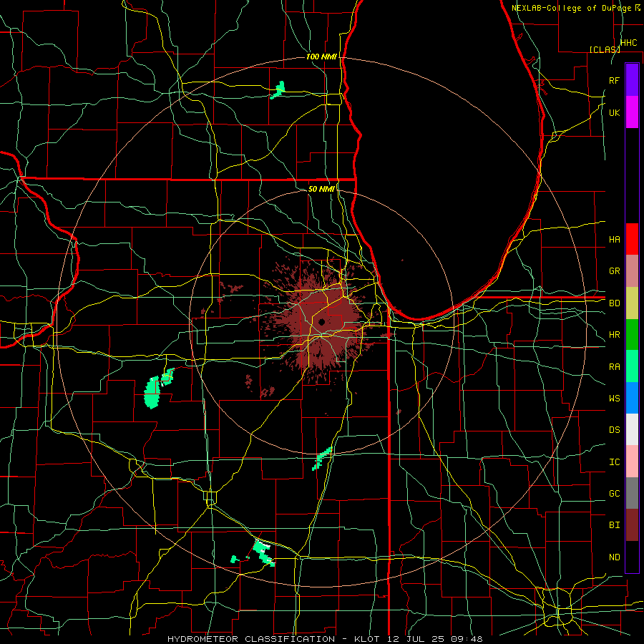Click the 12 JUL 25 date stamp
Screen dimensions: 644x644
click(416, 639)
